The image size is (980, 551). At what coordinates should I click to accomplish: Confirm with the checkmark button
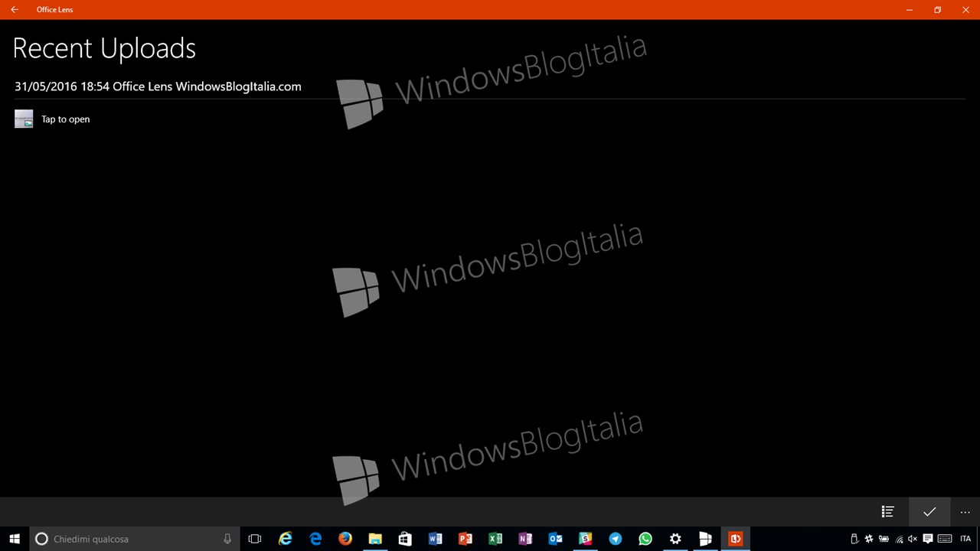pyautogui.click(x=929, y=512)
